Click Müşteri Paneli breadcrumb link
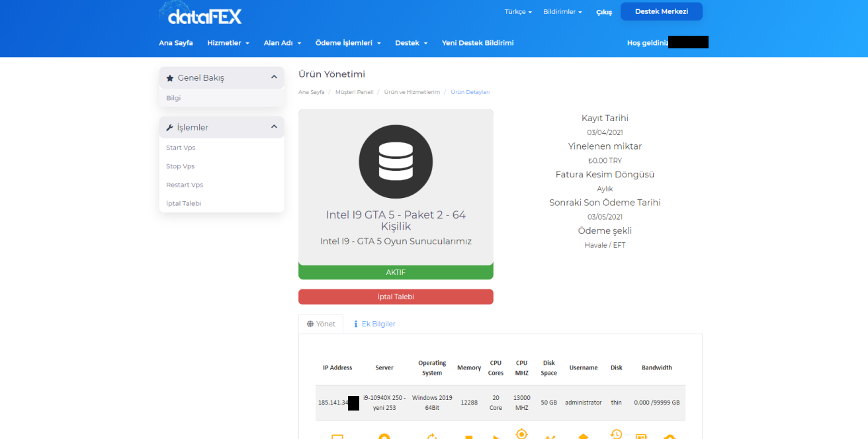The image size is (868, 439). pyautogui.click(x=355, y=92)
